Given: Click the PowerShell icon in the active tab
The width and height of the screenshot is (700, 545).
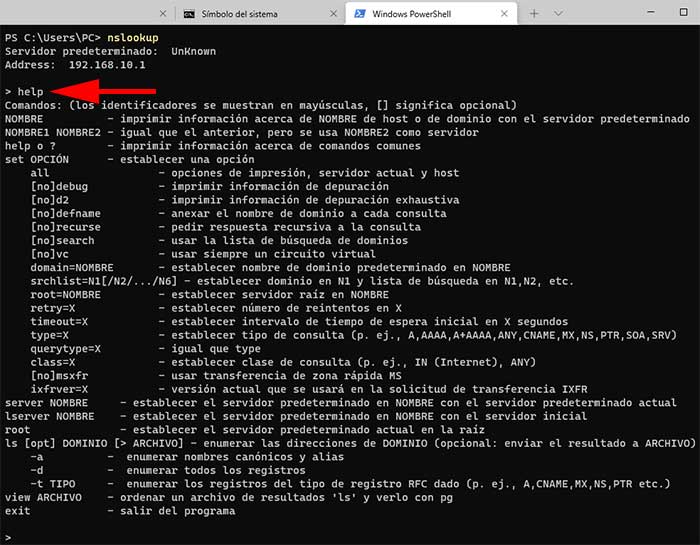Looking at the screenshot, I should (357, 14).
